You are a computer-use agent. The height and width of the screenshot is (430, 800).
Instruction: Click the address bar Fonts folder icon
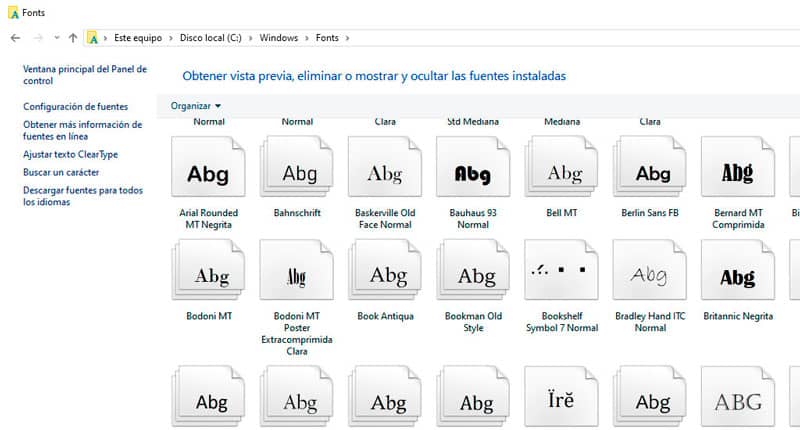(92, 38)
